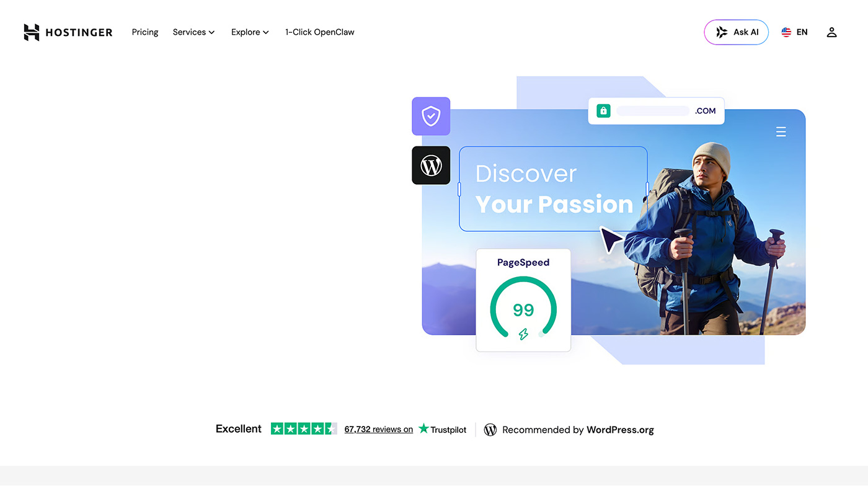
Task: Open the 1-Click OpenClaw link
Action: pos(320,32)
